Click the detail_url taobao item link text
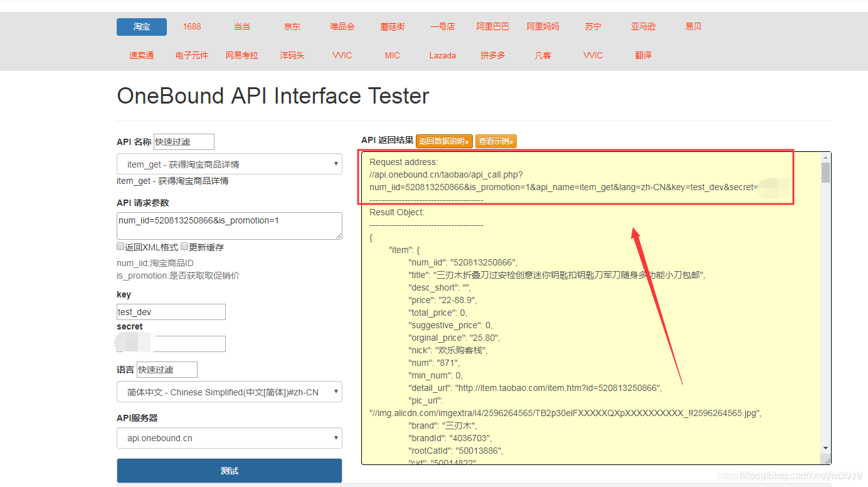The image size is (868, 487). tap(535, 388)
